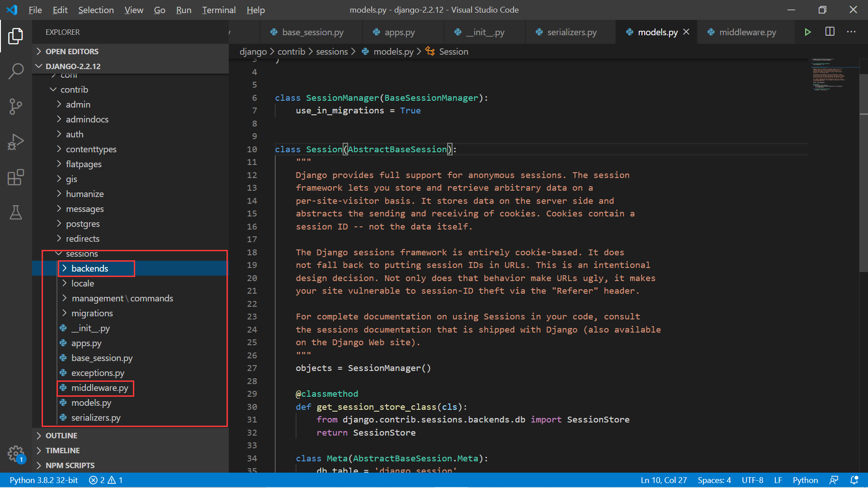868x488 pixels.
Task: Open exceptions.py in explorer tree
Action: point(98,373)
